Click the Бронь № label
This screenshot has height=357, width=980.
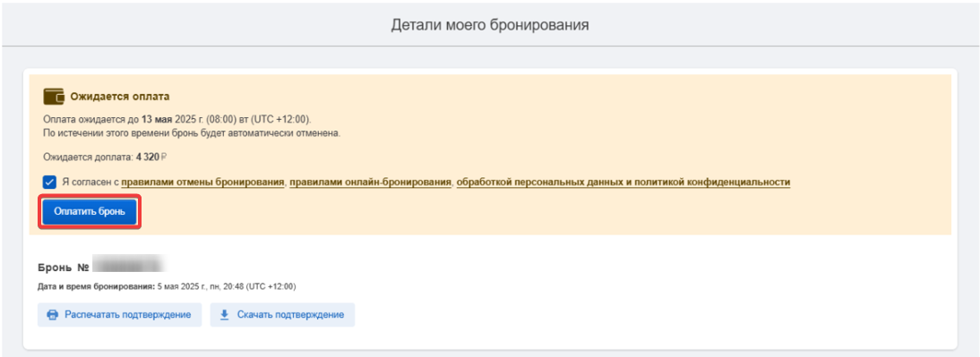64,268
